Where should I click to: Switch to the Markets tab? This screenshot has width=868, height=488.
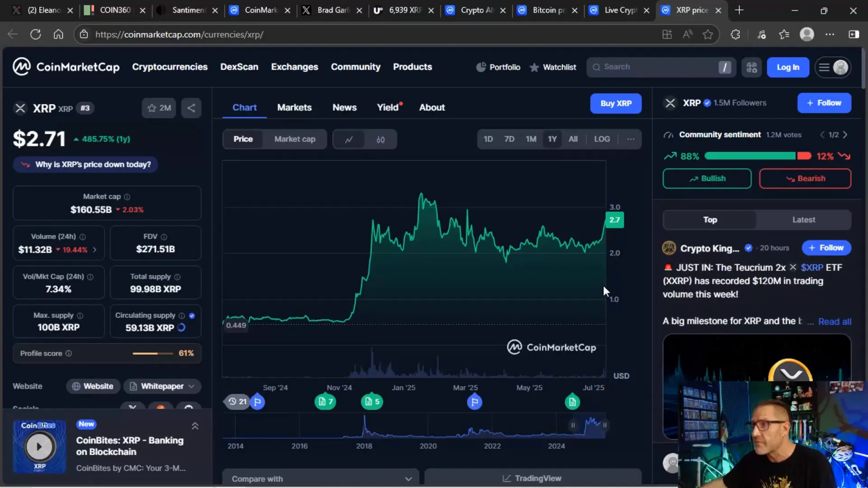pos(294,108)
